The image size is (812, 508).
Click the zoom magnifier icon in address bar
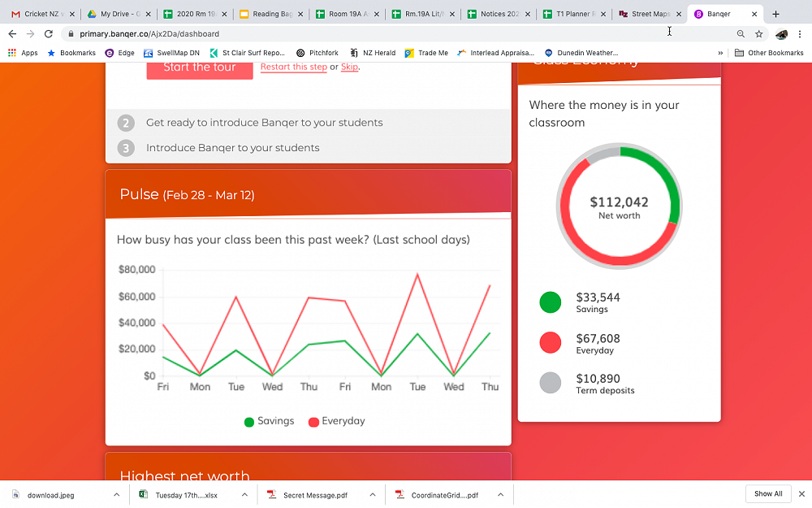click(x=741, y=34)
